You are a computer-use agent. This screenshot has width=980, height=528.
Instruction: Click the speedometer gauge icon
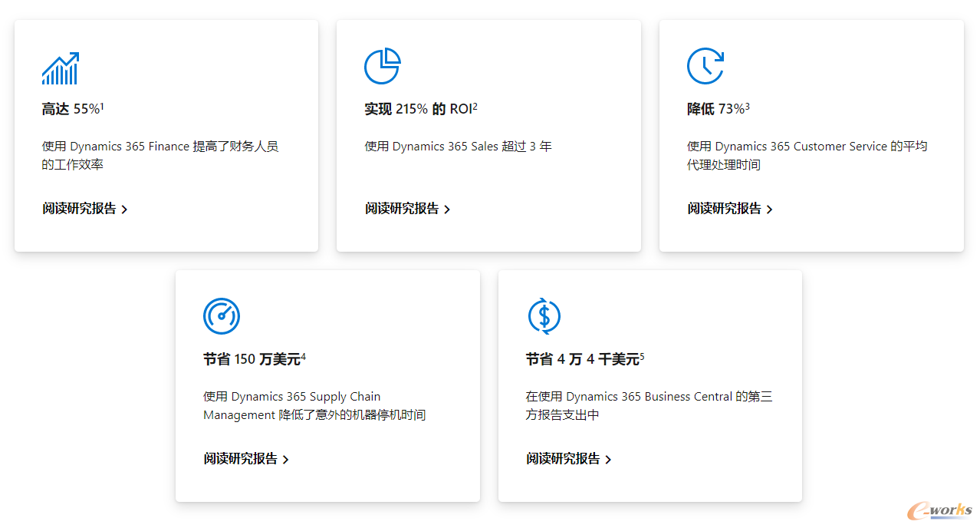[x=222, y=316]
